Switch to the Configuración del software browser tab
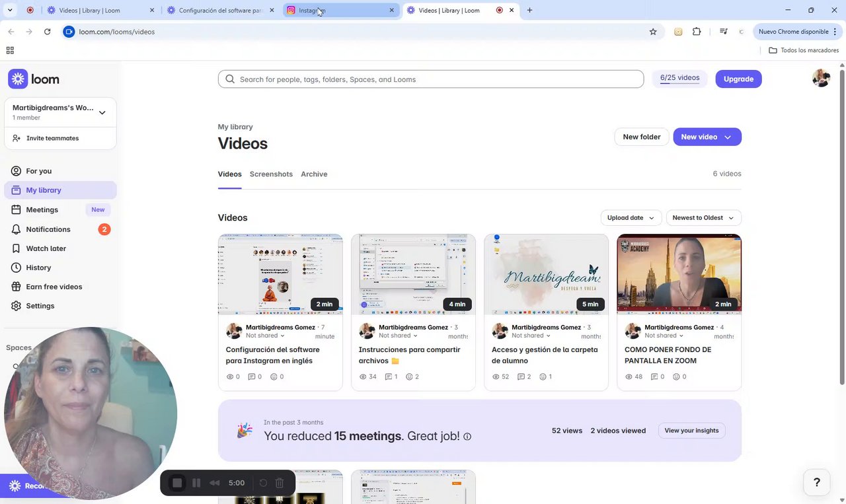The image size is (846, 504). point(221,11)
